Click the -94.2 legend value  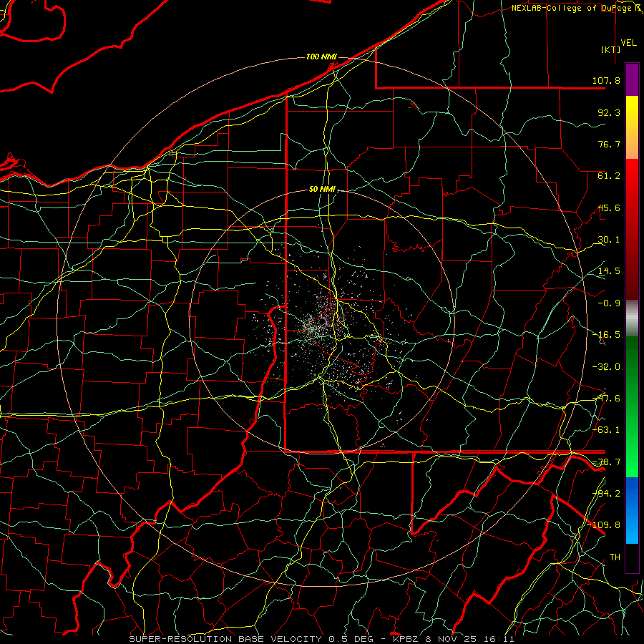606,493
